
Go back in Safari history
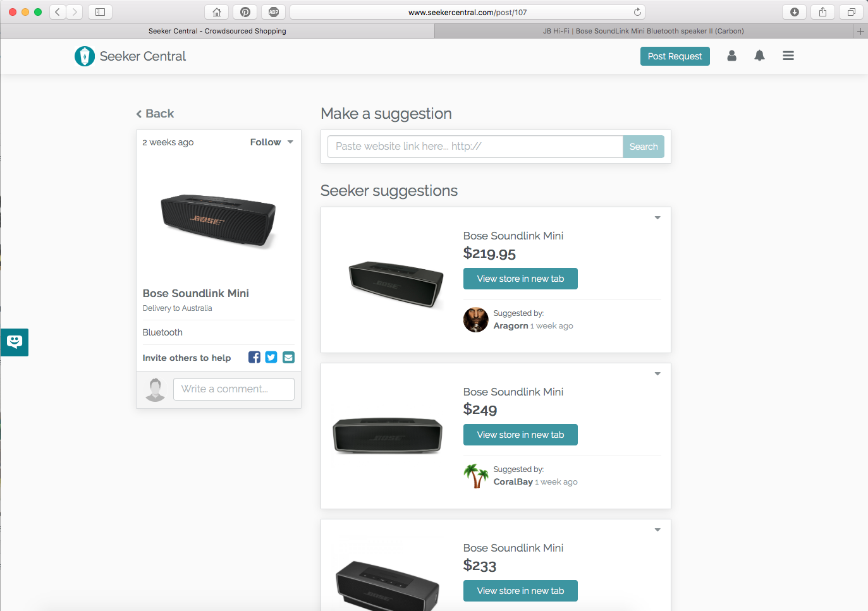pyautogui.click(x=58, y=12)
